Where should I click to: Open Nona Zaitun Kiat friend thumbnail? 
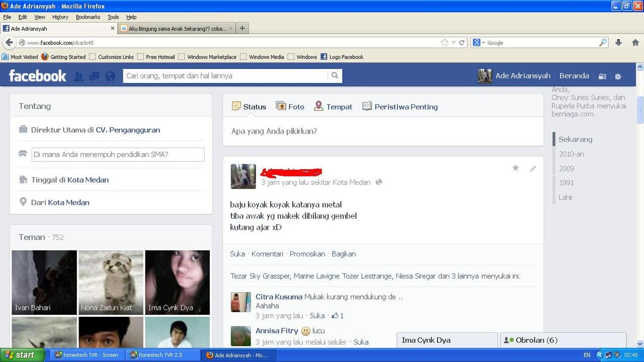(111, 283)
